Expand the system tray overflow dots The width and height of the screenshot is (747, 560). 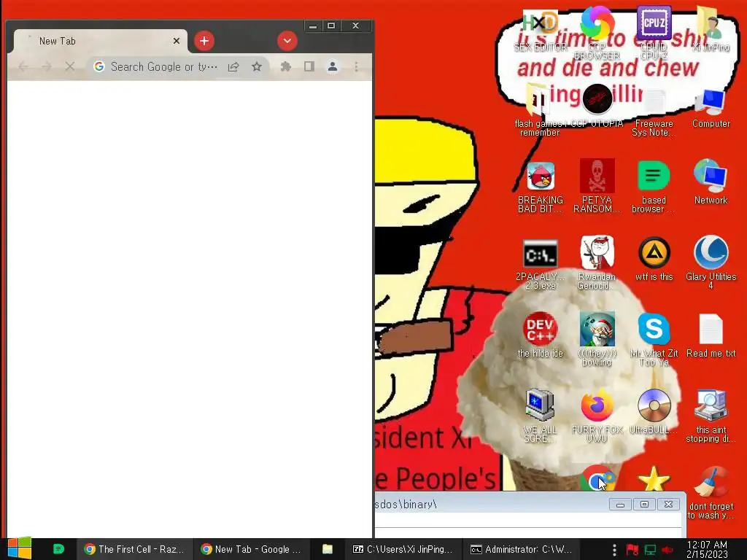(x=614, y=550)
